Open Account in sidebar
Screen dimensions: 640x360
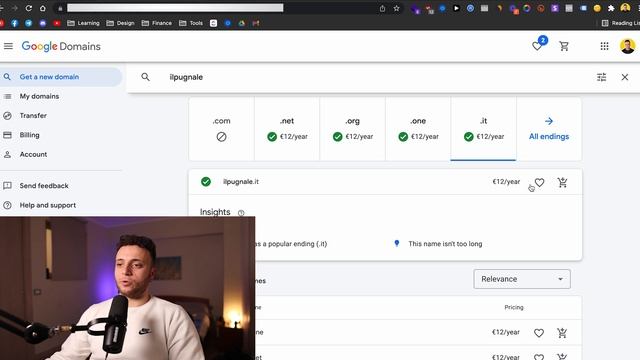(x=33, y=154)
